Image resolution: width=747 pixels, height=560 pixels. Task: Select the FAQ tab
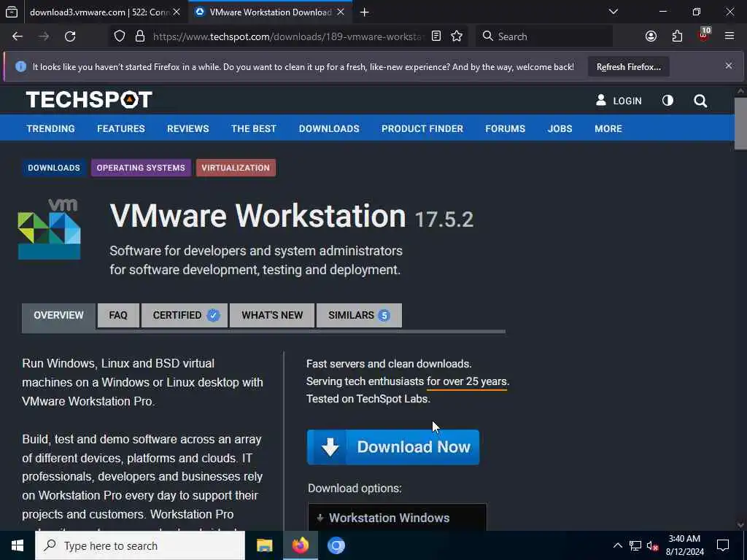click(x=118, y=315)
